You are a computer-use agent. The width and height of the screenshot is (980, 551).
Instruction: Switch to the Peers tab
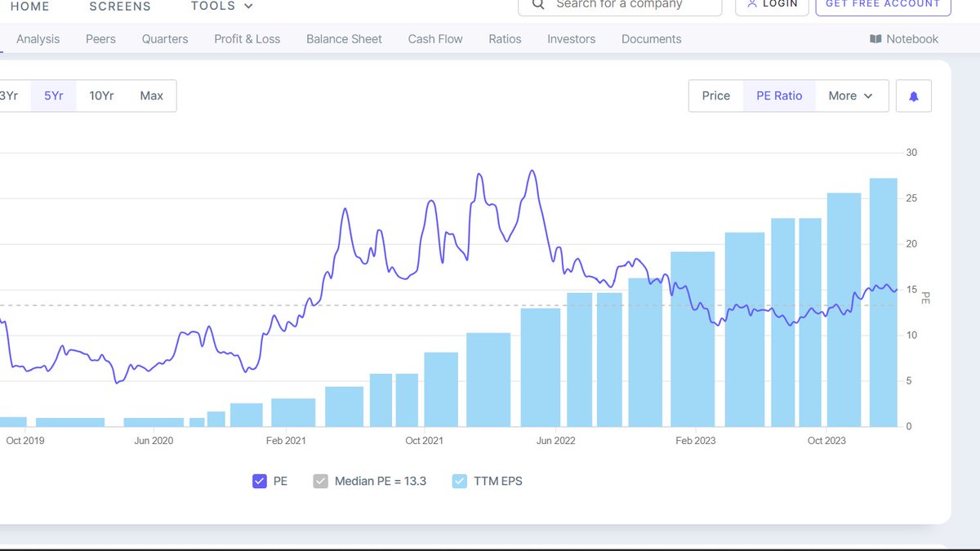[x=100, y=38]
